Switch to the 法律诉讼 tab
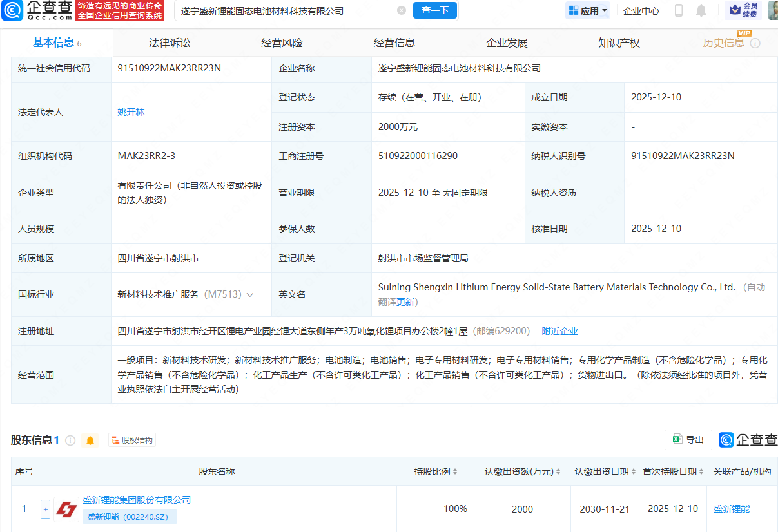Screen dimensions: 778x532 170,43
